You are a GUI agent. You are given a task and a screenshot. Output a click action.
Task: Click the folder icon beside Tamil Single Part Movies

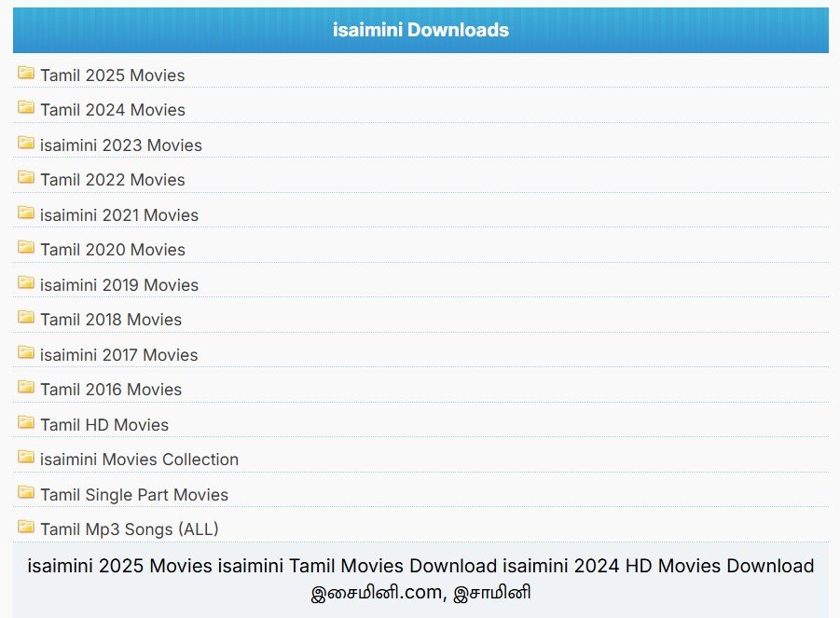(x=26, y=491)
